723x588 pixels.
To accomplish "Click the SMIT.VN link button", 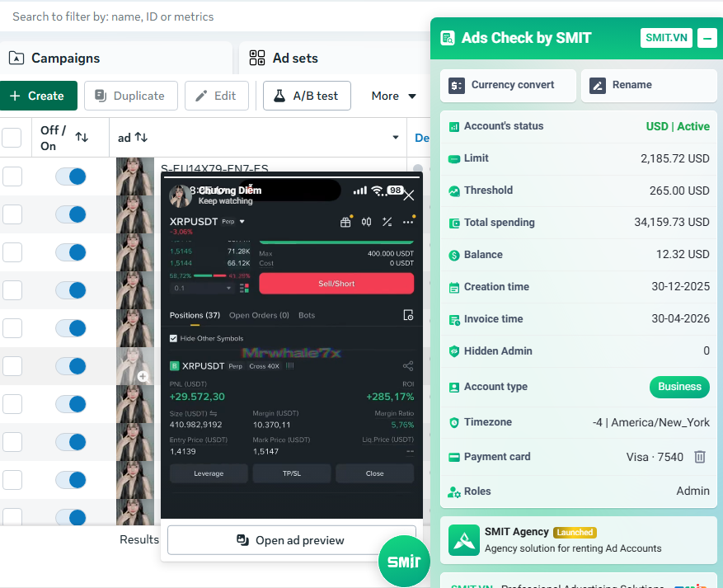I will click(x=666, y=38).
